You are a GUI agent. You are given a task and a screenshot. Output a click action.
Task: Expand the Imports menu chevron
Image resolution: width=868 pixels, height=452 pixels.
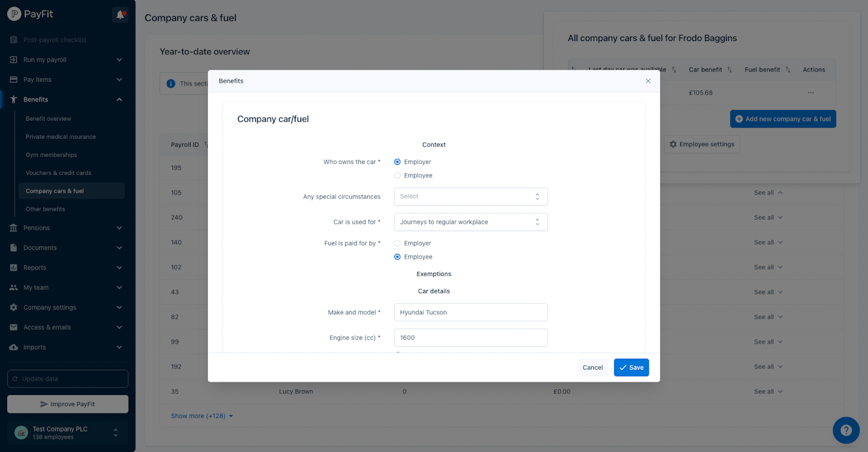pos(119,347)
